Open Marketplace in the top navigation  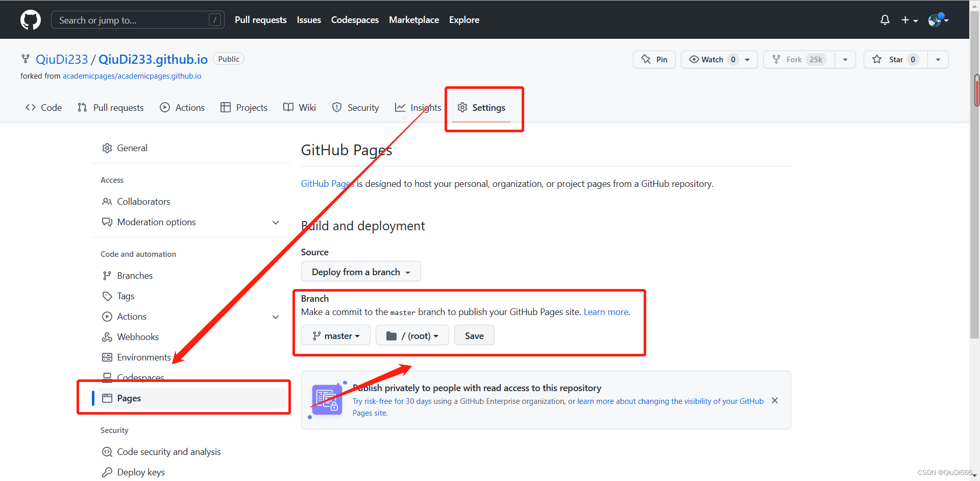(x=414, y=20)
